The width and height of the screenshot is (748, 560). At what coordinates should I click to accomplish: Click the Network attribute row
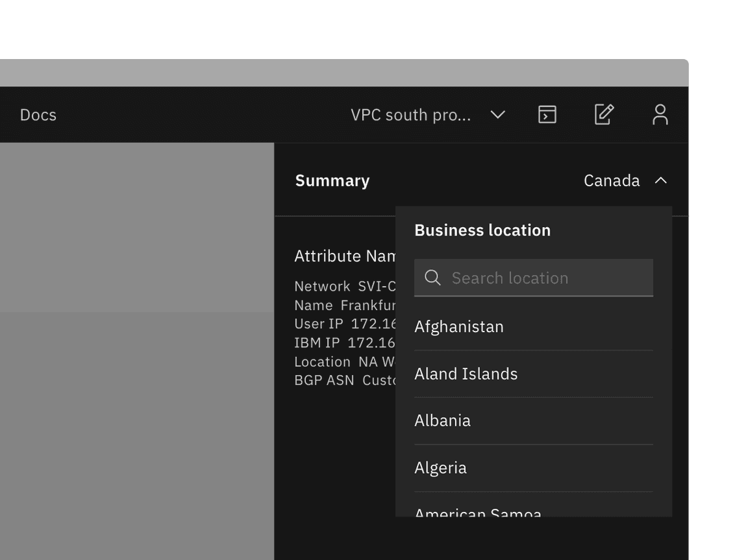click(x=344, y=286)
